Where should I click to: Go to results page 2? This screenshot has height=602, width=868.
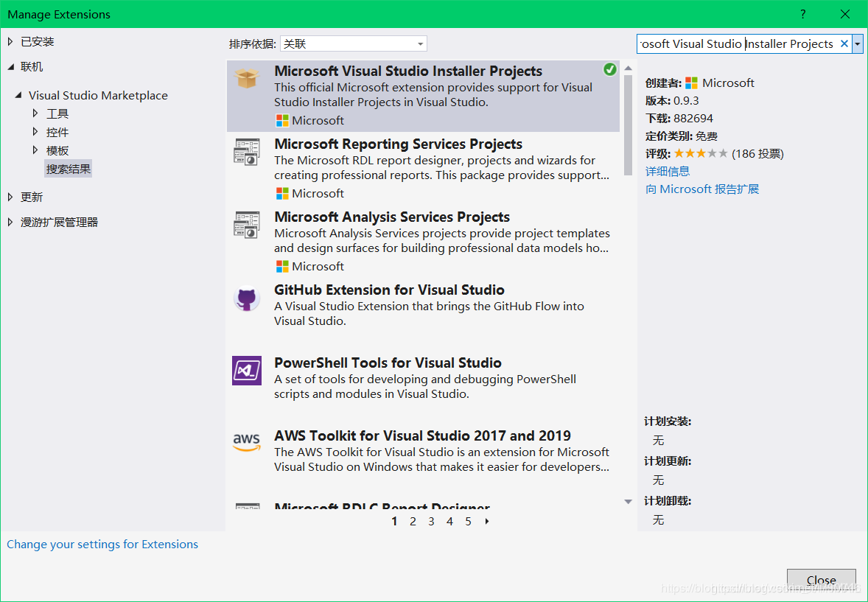pyautogui.click(x=413, y=521)
